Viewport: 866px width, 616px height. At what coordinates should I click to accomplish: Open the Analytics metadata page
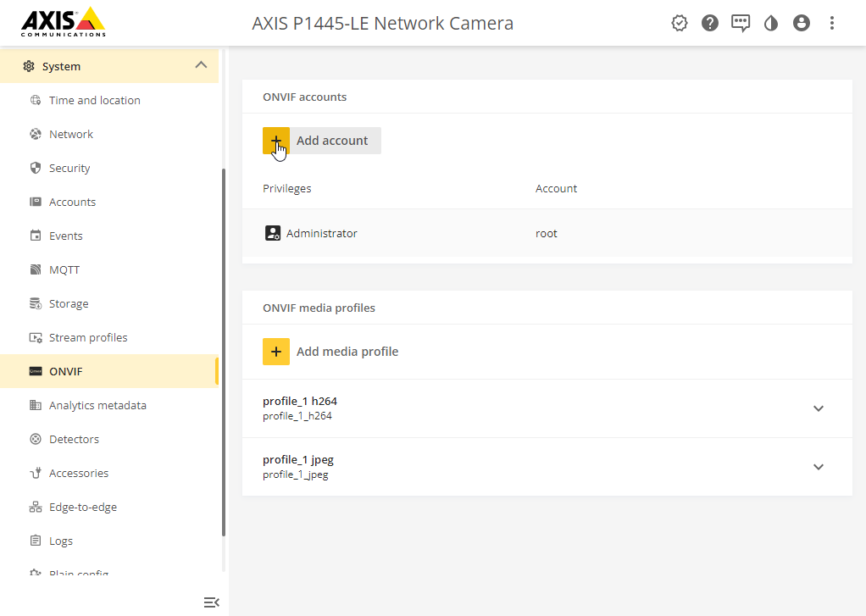pyautogui.click(x=97, y=406)
